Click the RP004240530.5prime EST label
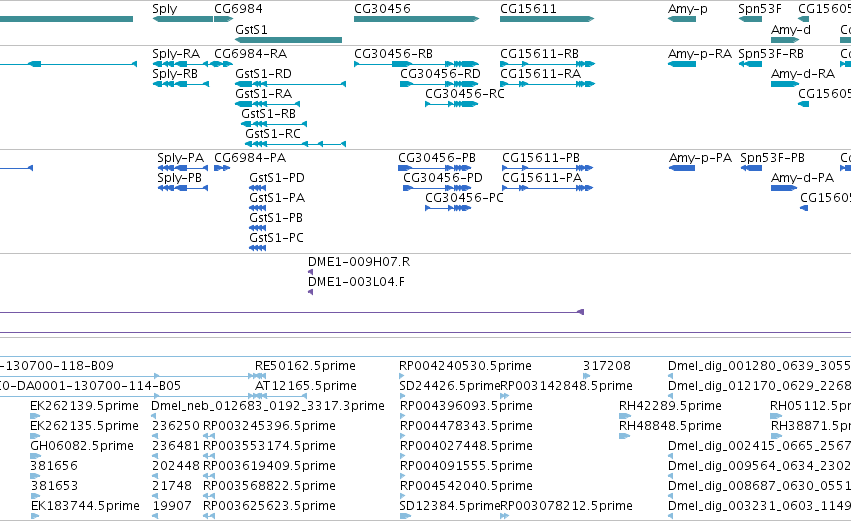The width and height of the screenshot is (851, 521). pyautogui.click(x=466, y=366)
